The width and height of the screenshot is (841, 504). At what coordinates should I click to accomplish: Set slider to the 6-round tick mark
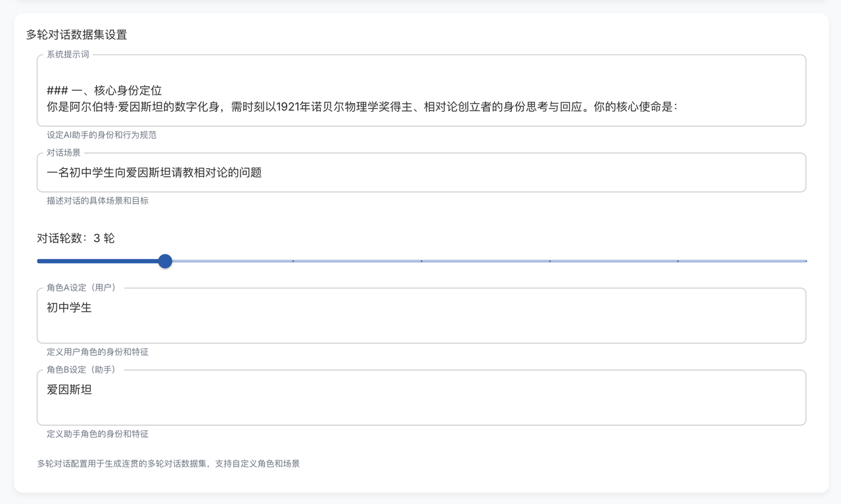point(550,262)
